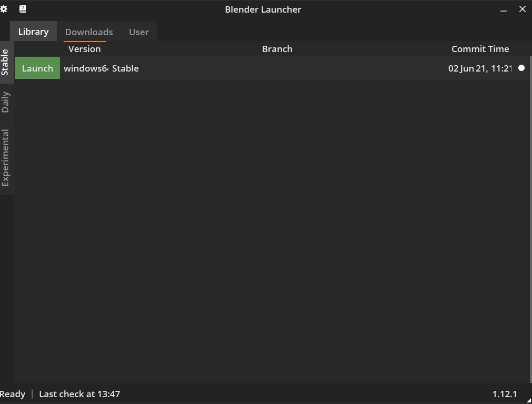
Task: Click the 'Blender Launcher' window title
Action: pos(263,9)
